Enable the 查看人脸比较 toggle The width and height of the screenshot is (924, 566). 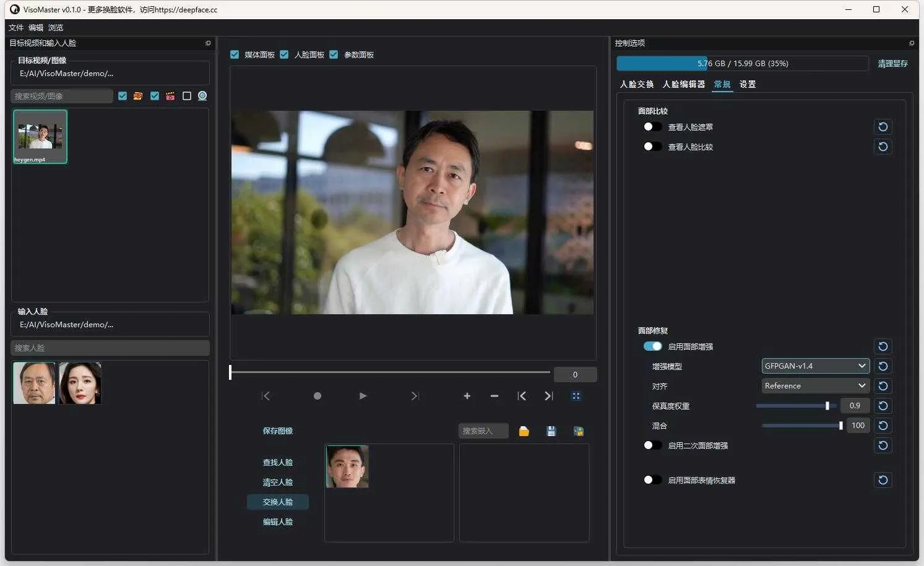[x=652, y=147]
